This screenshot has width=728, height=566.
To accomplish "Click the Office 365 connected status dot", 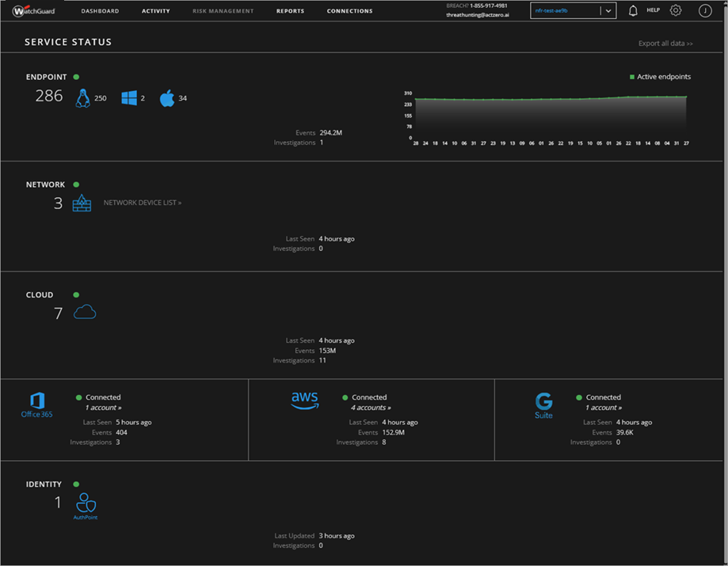I will coord(79,397).
